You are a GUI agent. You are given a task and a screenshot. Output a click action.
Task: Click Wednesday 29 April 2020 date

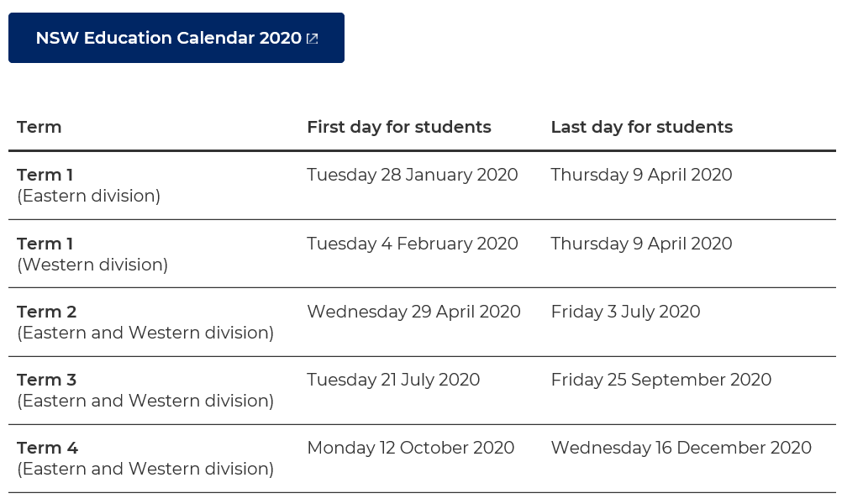pos(413,312)
